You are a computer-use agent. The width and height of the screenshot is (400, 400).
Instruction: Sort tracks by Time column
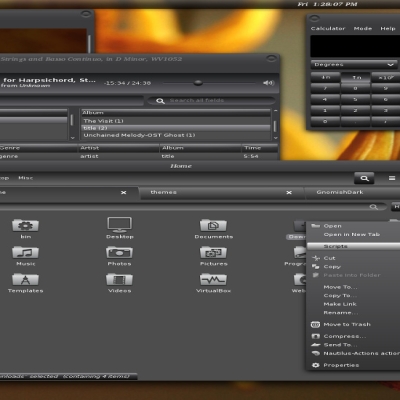(x=260, y=148)
